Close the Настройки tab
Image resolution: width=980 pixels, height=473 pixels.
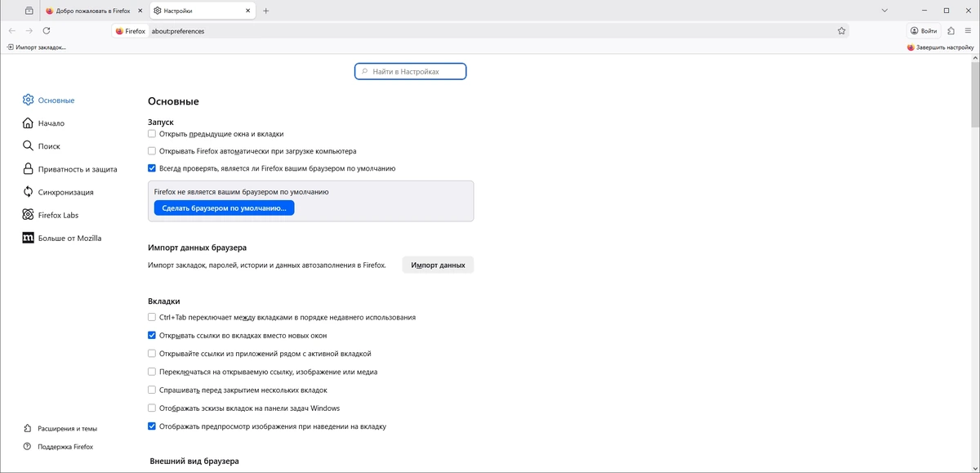click(247, 11)
